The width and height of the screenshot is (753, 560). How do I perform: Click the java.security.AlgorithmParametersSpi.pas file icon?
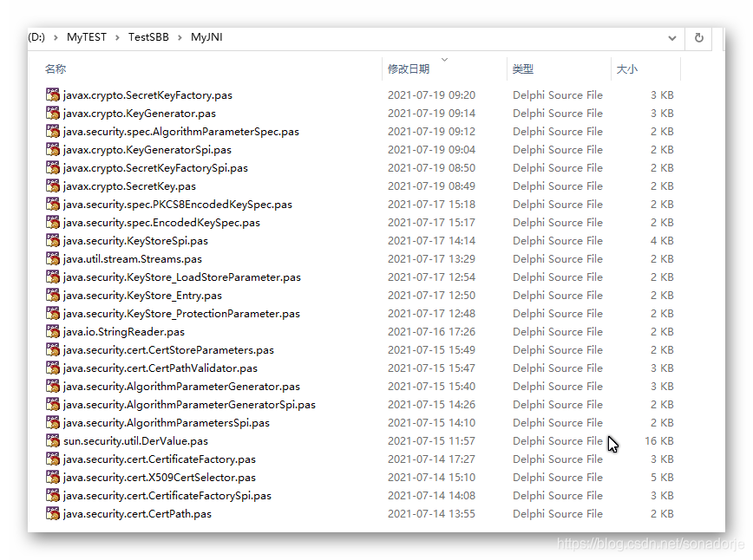coord(52,423)
